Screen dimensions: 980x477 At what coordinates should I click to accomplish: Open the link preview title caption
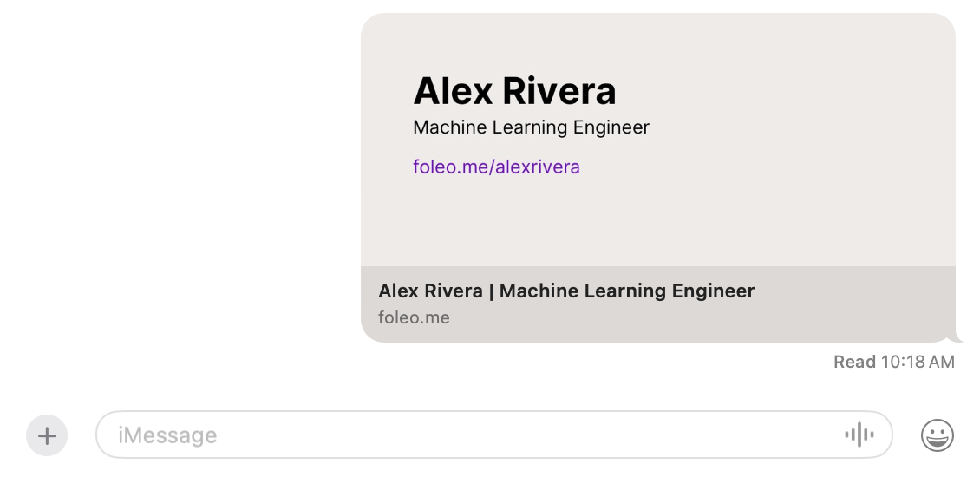point(566,291)
